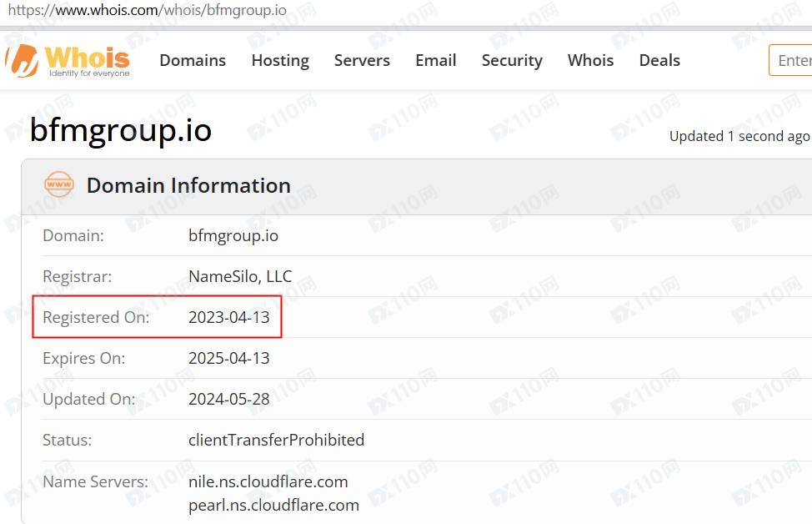This screenshot has height=524, width=812.
Task: Open the Deals navigation item
Action: 659,61
